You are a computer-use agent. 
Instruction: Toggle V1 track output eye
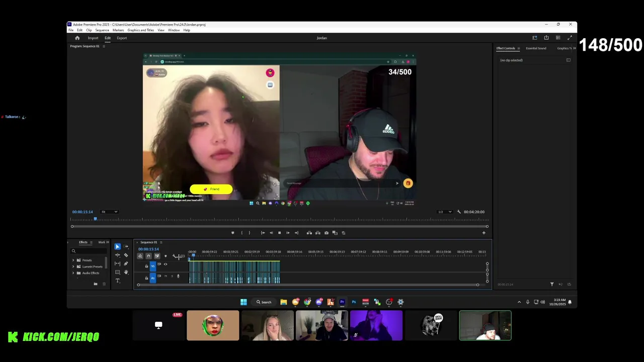point(166,264)
